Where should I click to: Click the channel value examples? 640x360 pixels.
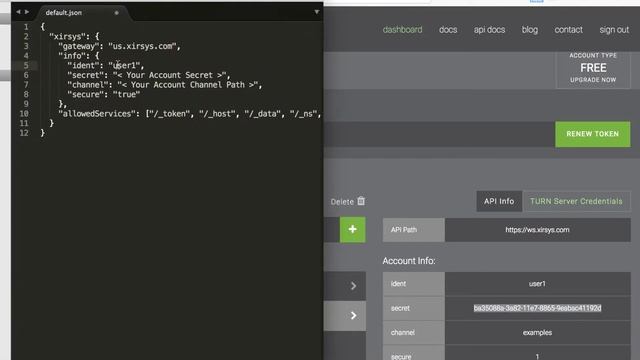click(537, 333)
